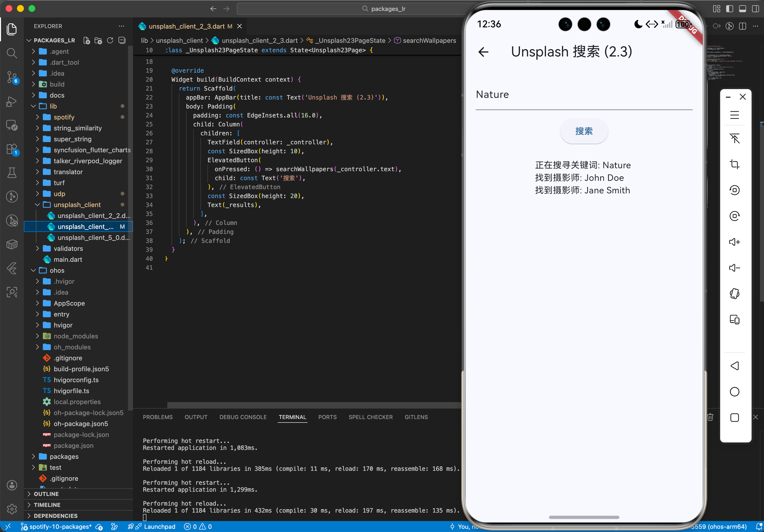This screenshot has width=764, height=532.
Task: Tap the 搜索 button in the app
Action: (x=584, y=131)
